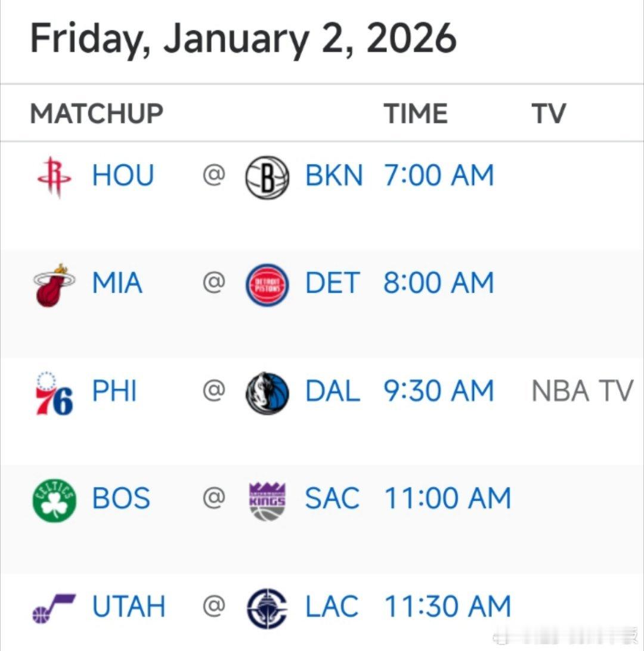Click the Brooklyn Nets logo

click(x=267, y=178)
